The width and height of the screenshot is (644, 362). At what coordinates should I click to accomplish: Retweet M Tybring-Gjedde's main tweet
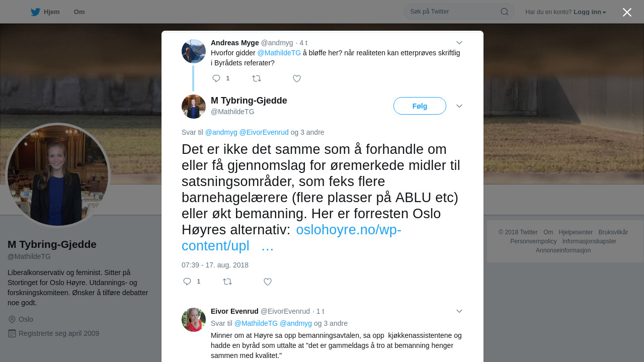[227, 282]
